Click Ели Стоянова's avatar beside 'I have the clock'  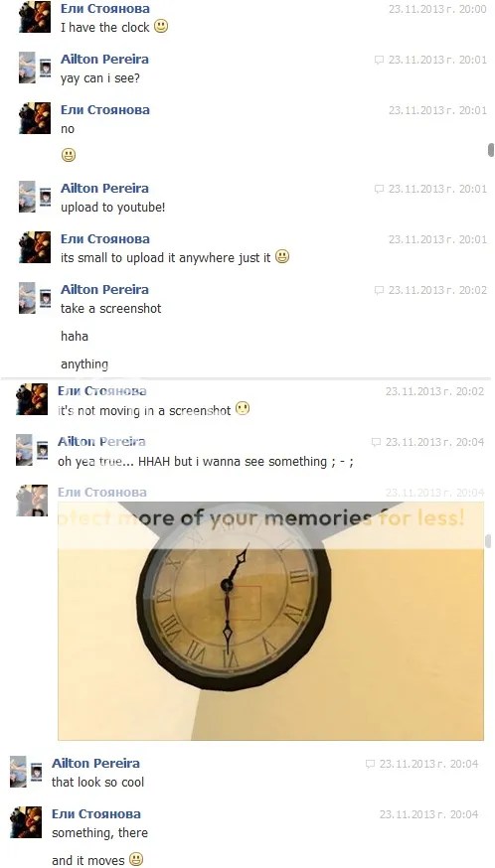tap(35, 17)
